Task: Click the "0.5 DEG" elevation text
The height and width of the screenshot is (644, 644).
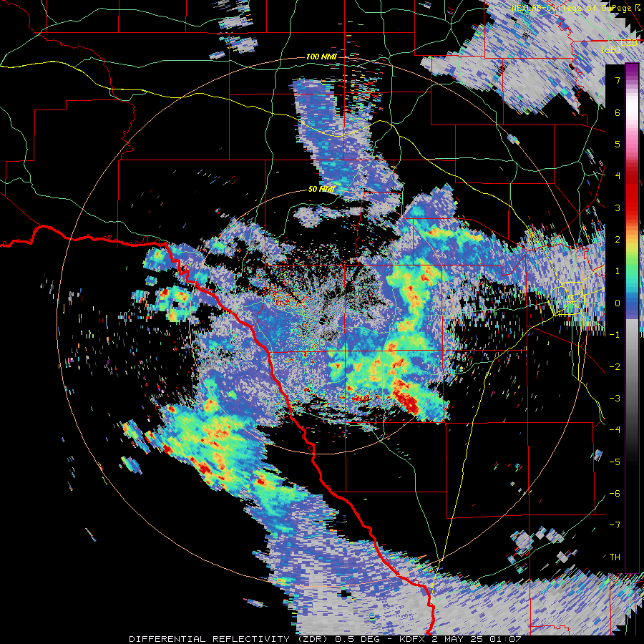Action: pyautogui.click(x=358, y=639)
